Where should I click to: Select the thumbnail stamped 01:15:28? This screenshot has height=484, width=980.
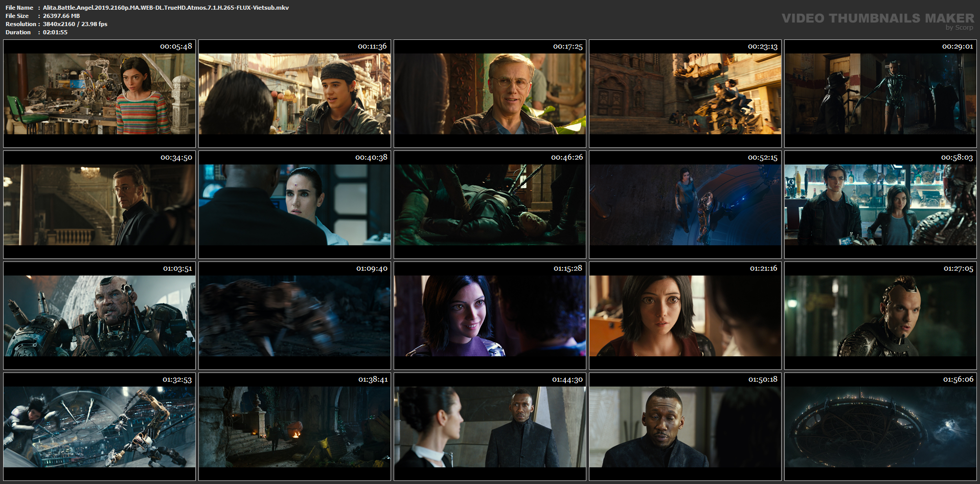[490, 316]
